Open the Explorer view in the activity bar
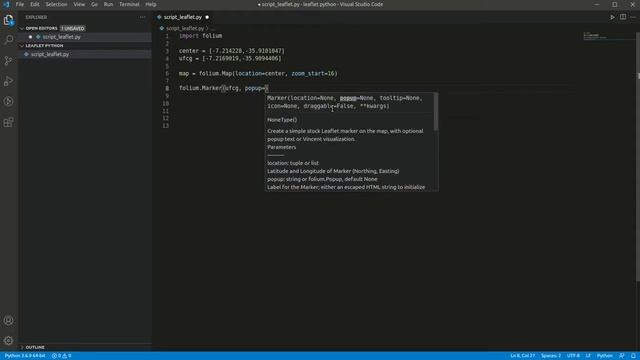This screenshot has height=360, width=640. pos(9,20)
